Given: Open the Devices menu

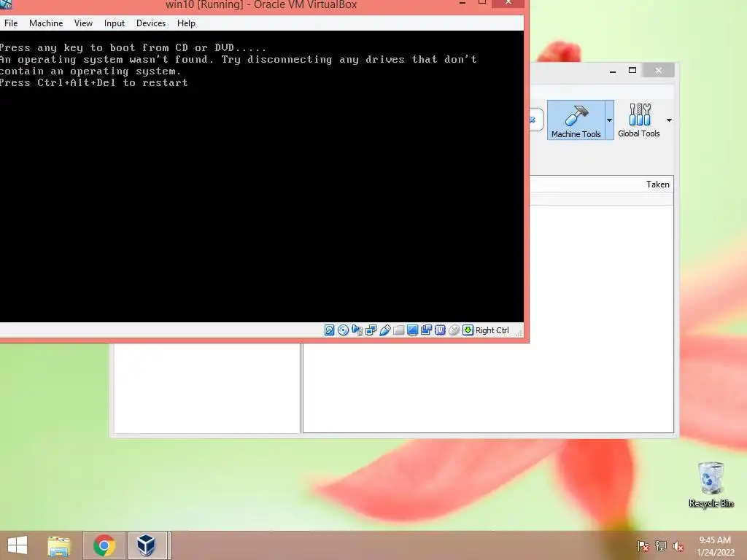Looking at the screenshot, I should point(151,23).
